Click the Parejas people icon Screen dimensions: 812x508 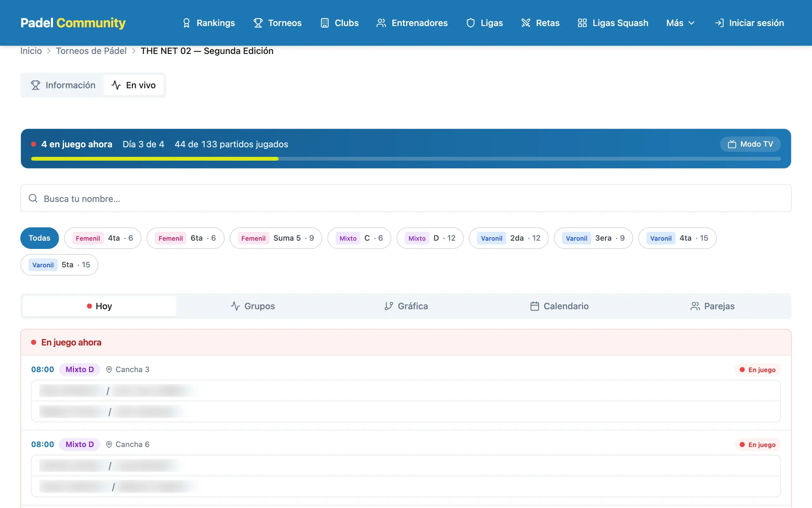click(x=695, y=306)
